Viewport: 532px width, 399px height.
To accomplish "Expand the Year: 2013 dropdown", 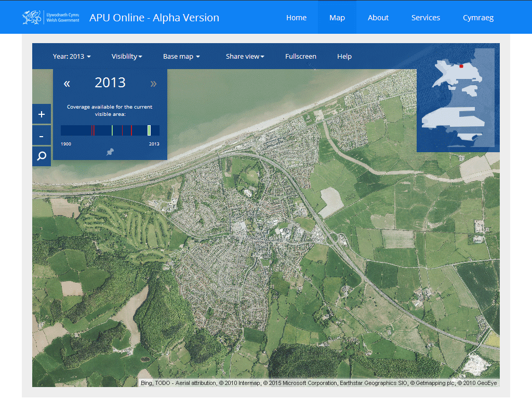I will click(71, 56).
